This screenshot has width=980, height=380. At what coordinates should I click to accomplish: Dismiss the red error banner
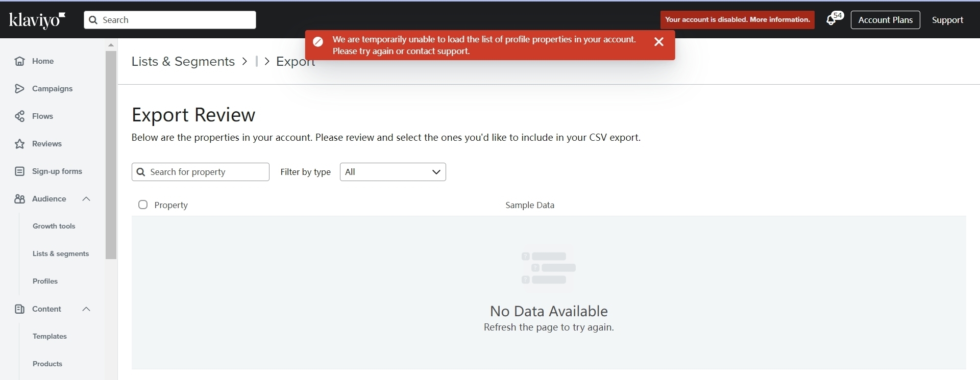point(659,42)
